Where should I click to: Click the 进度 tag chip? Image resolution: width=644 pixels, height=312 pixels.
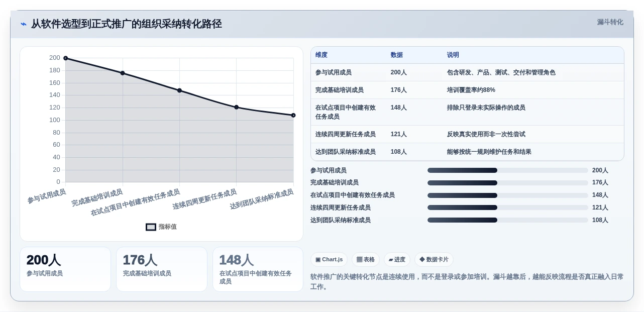tap(397, 260)
